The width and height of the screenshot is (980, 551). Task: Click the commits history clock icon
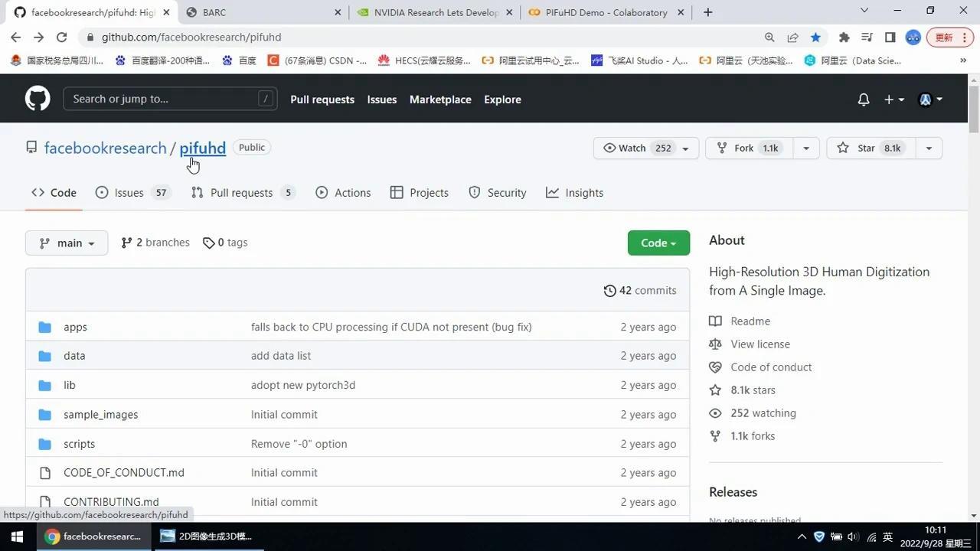610,291
